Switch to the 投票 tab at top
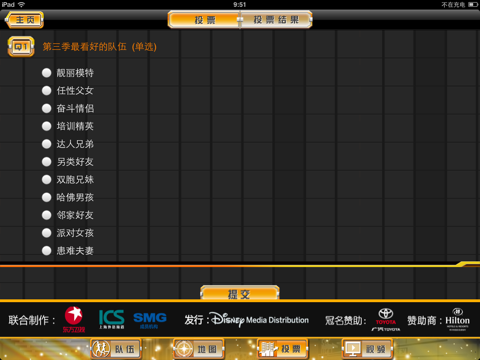 click(x=204, y=20)
